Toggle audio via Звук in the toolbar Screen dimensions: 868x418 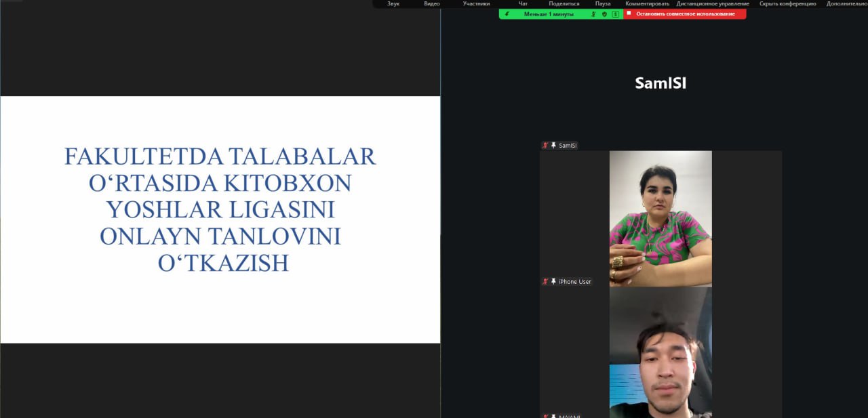393,4
